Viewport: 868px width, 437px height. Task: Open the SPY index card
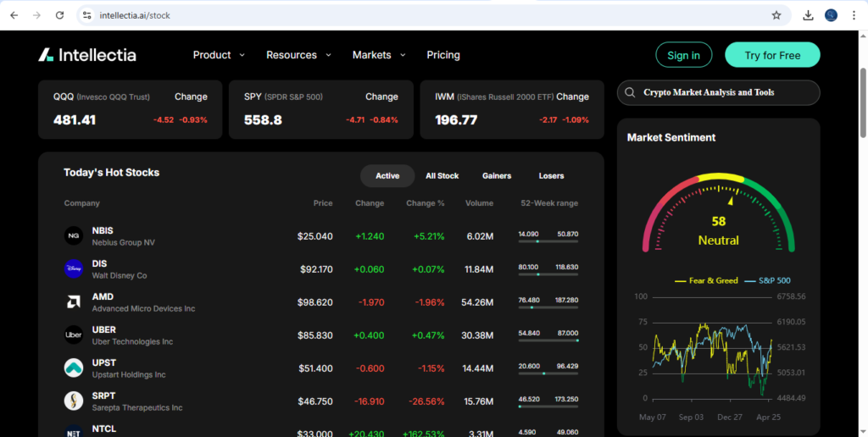(321, 109)
